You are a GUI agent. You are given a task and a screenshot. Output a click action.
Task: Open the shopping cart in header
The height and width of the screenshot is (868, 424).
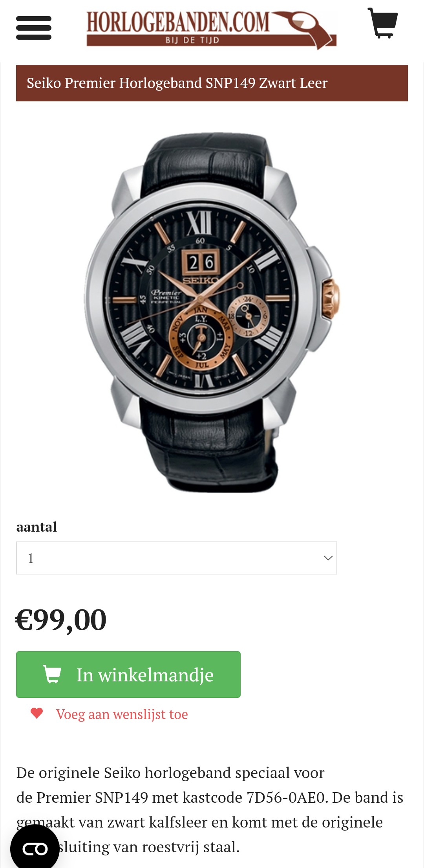[x=382, y=23]
